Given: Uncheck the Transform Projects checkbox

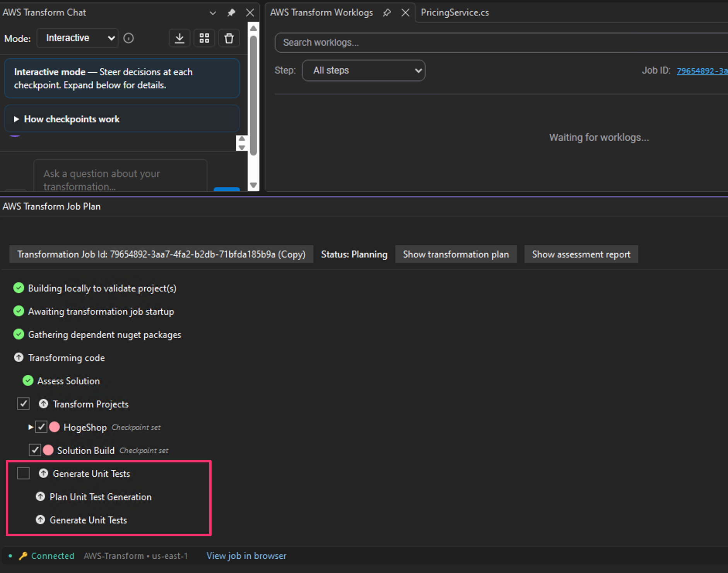Looking at the screenshot, I should pos(23,404).
